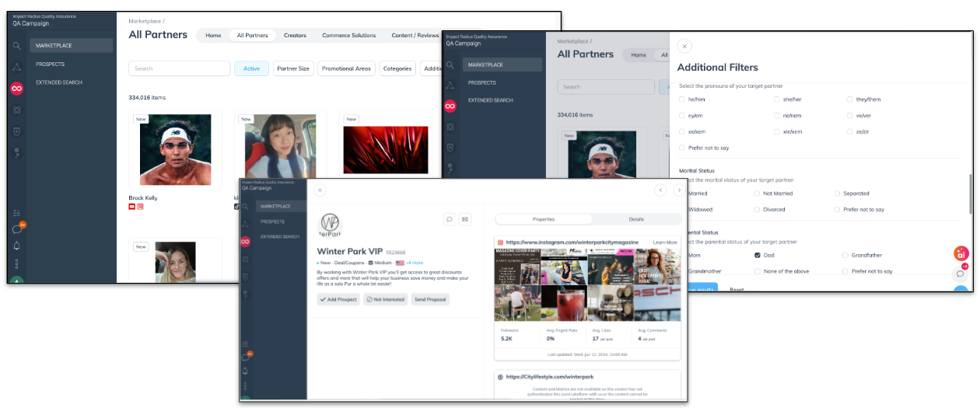The width and height of the screenshot is (980, 408).
Task: Click Add Prospect button
Action: coord(338,299)
